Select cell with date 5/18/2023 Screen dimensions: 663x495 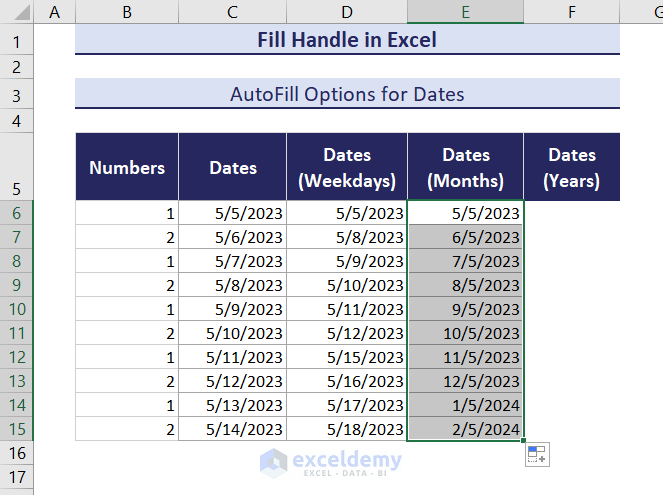point(347,429)
